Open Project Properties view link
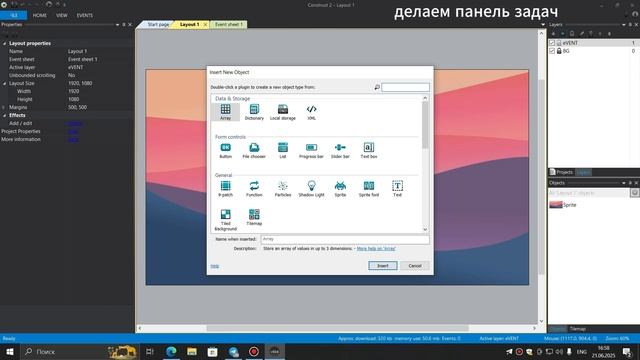640x360 pixels. (73, 131)
